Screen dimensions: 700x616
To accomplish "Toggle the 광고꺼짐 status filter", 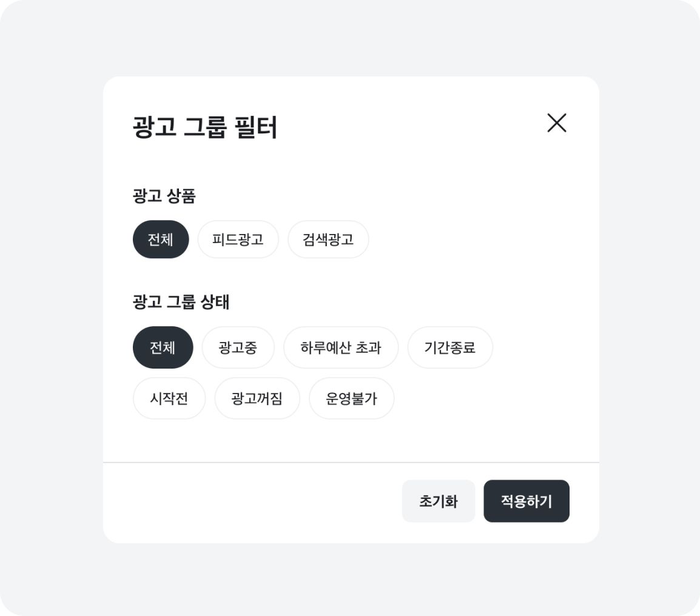I will coord(257,398).
